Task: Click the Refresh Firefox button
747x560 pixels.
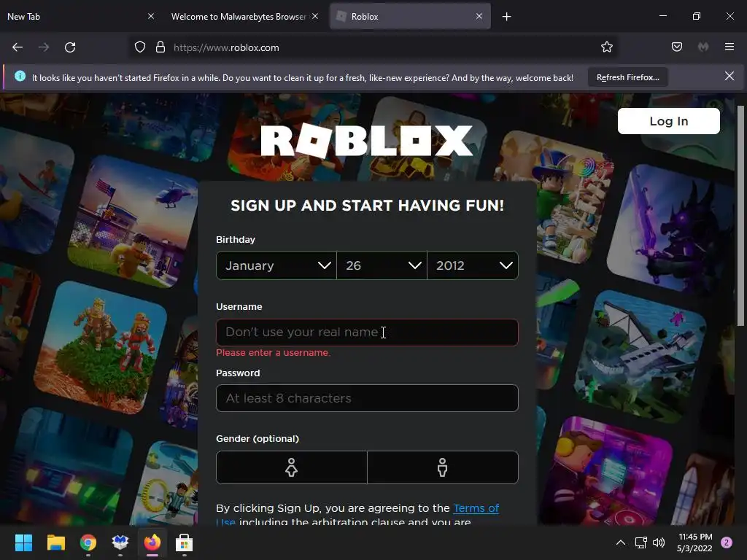Action: pyautogui.click(x=628, y=77)
